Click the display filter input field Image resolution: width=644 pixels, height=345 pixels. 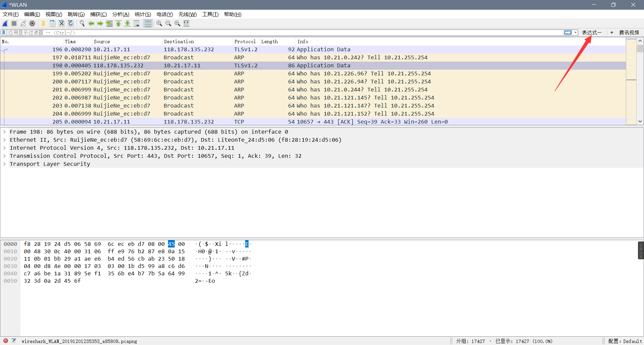tap(285, 32)
